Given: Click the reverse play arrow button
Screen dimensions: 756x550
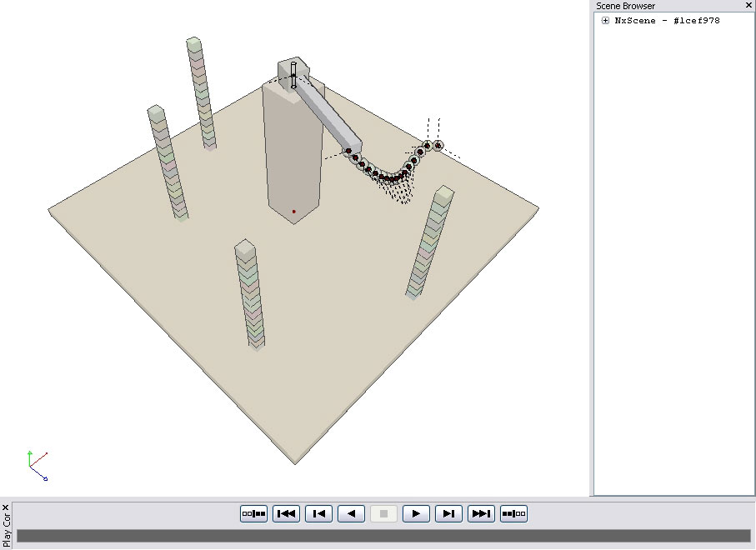Looking at the screenshot, I should (x=351, y=513).
